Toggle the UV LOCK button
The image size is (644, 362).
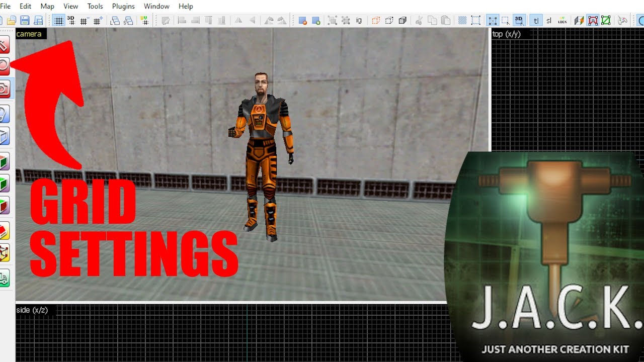pos(562,21)
